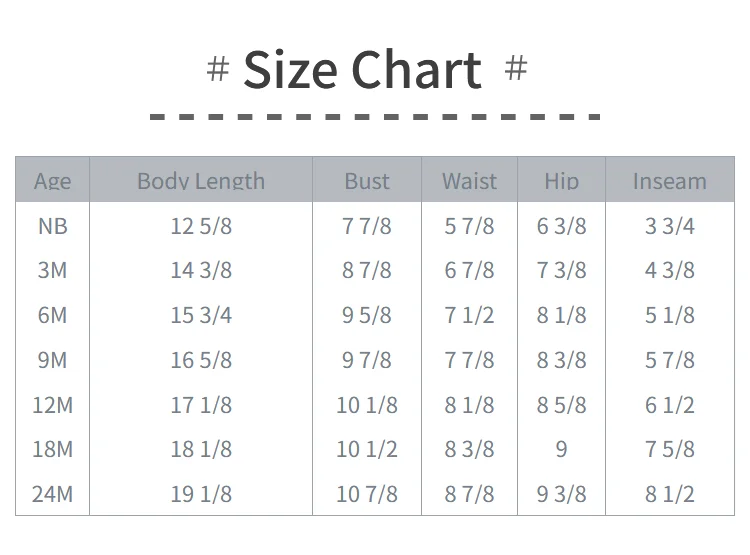Click the Age column header

pyautogui.click(x=52, y=181)
